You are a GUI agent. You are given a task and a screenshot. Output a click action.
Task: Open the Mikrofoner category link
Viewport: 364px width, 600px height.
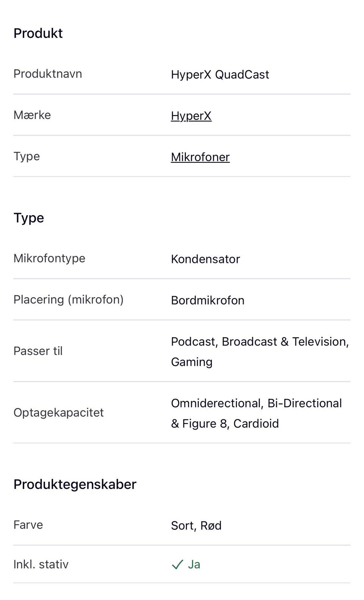(200, 157)
